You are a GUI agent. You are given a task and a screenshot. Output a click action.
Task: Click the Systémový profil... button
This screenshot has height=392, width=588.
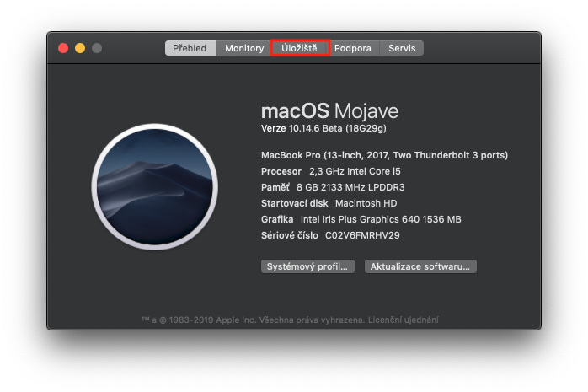(x=307, y=266)
